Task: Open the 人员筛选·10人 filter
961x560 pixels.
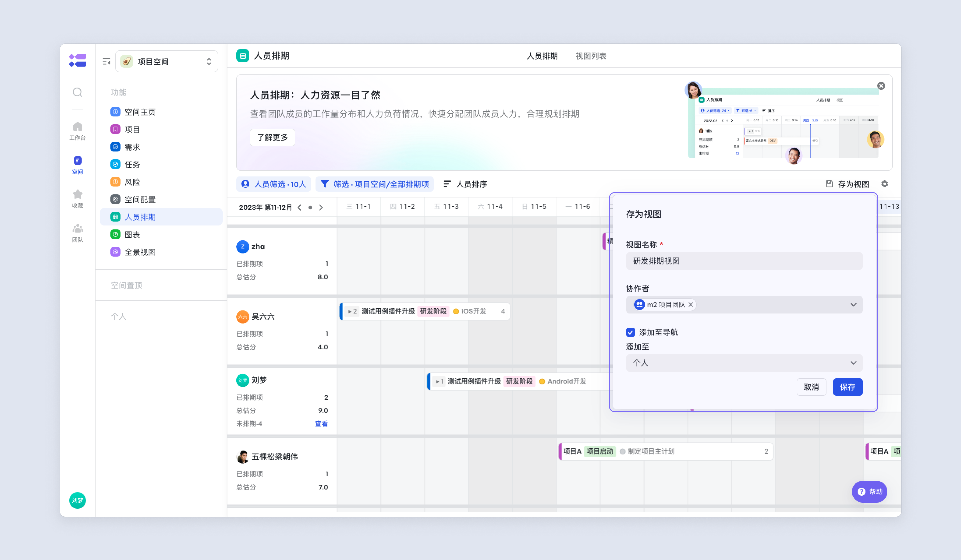Action: [x=274, y=184]
